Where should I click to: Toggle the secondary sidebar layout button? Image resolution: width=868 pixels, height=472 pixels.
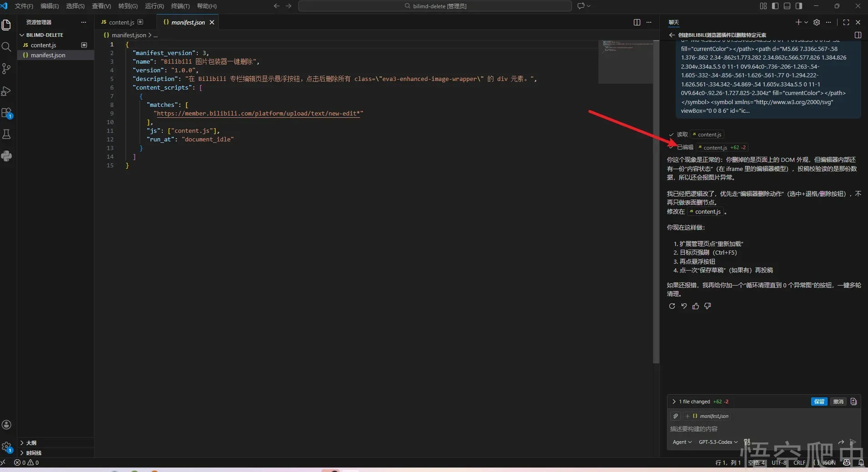[x=799, y=6]
